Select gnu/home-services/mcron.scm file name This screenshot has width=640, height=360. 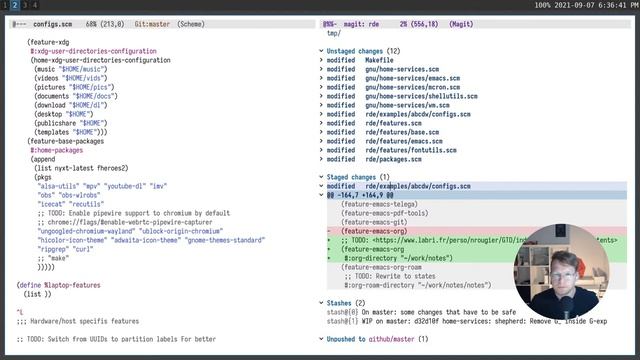pyautogui.click(x=413, y=87)
